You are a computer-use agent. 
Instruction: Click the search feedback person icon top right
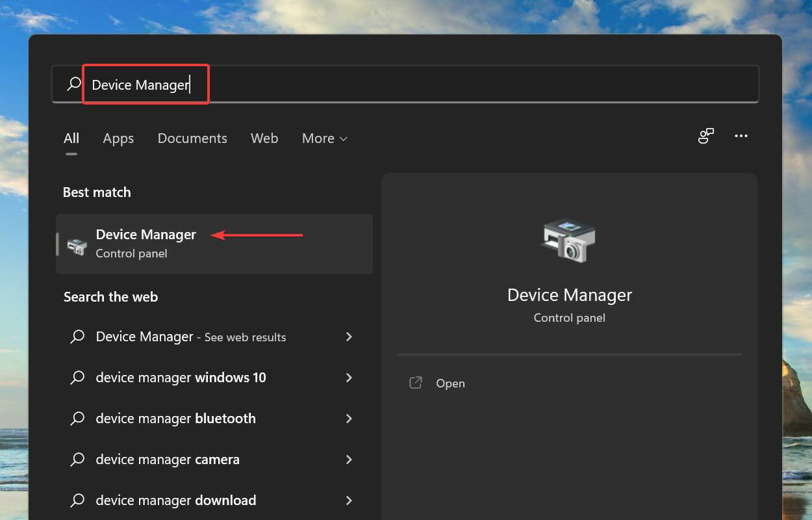(x=706, y=136)
